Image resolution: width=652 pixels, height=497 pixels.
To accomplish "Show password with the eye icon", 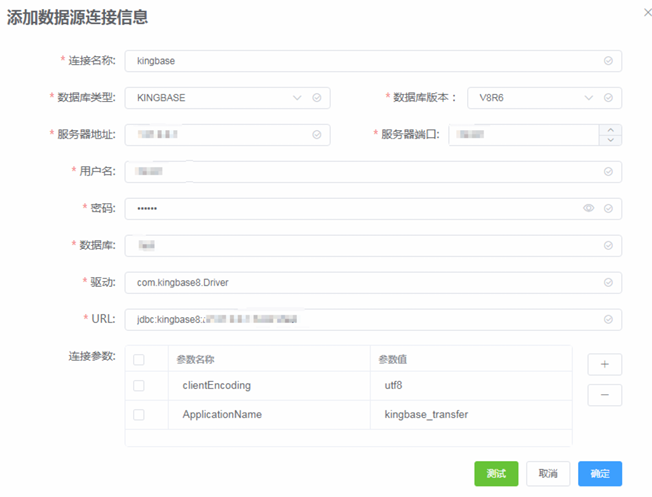I will [x=588, y=208].
